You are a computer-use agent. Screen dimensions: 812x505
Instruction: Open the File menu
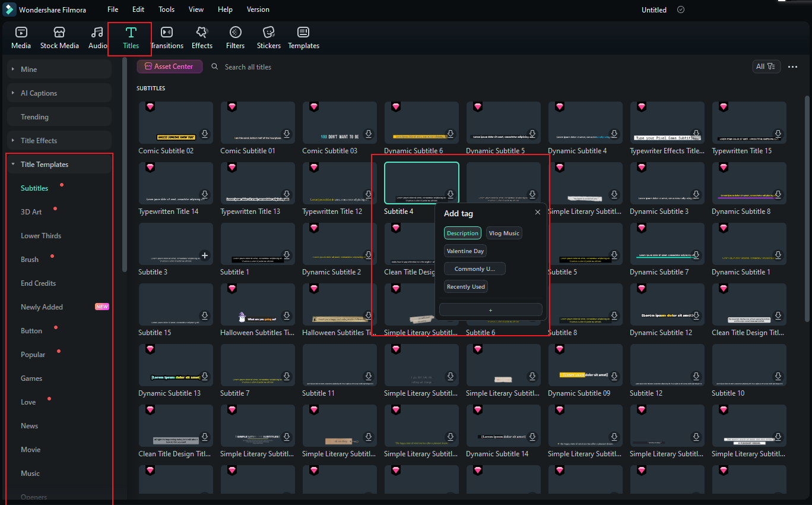[113, 10]
